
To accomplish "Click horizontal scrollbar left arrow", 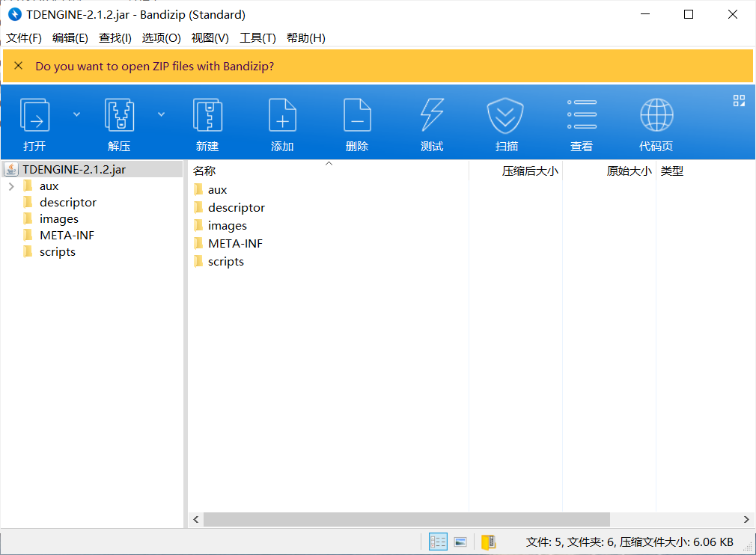I will [196, 519].
